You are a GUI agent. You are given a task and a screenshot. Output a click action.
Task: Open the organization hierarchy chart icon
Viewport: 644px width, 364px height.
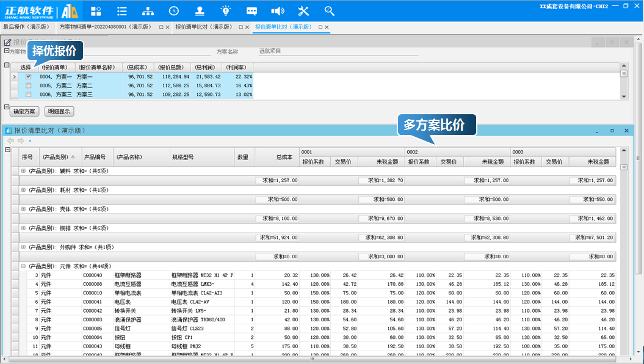[x=148, y=11]
